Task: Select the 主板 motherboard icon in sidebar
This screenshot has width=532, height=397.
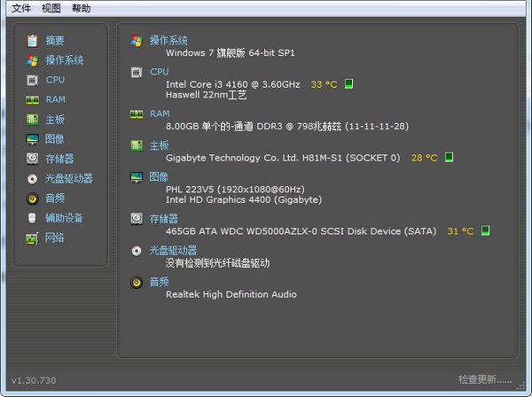Action: click(32, 120)
